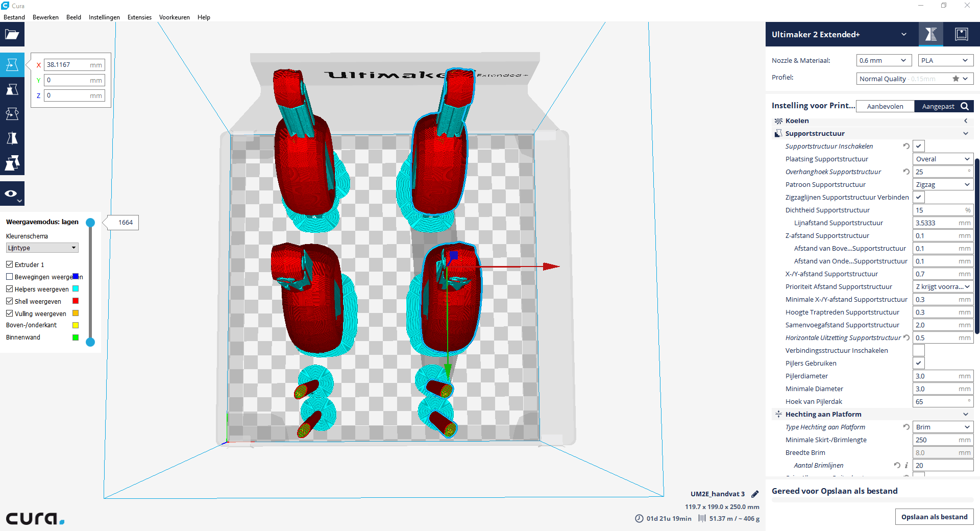Click the filament length icon
The width and height of the screenshot is (980, 531).
point(702,518)
